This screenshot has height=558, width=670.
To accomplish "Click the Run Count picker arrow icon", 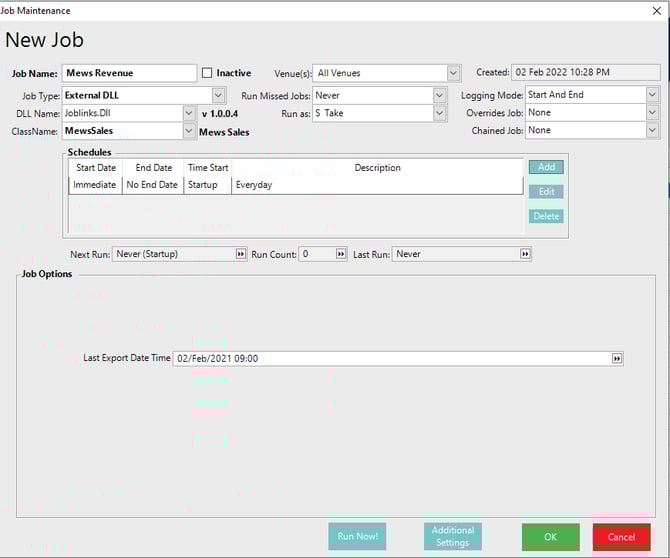I will (x=341, y=255).
